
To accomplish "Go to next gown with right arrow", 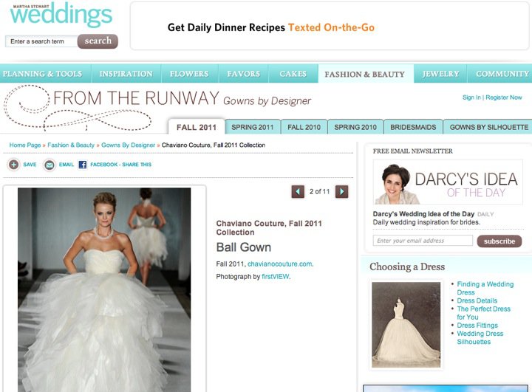I will click(341, 192).
